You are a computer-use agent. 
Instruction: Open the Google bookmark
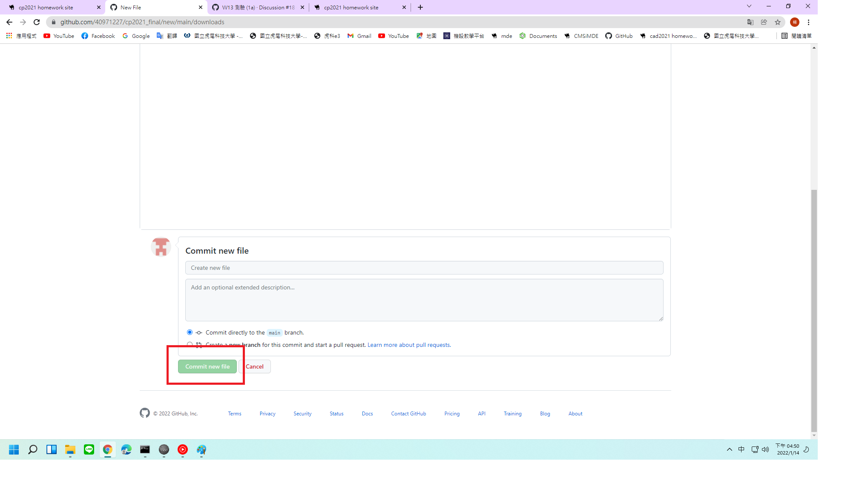[136, 36]
